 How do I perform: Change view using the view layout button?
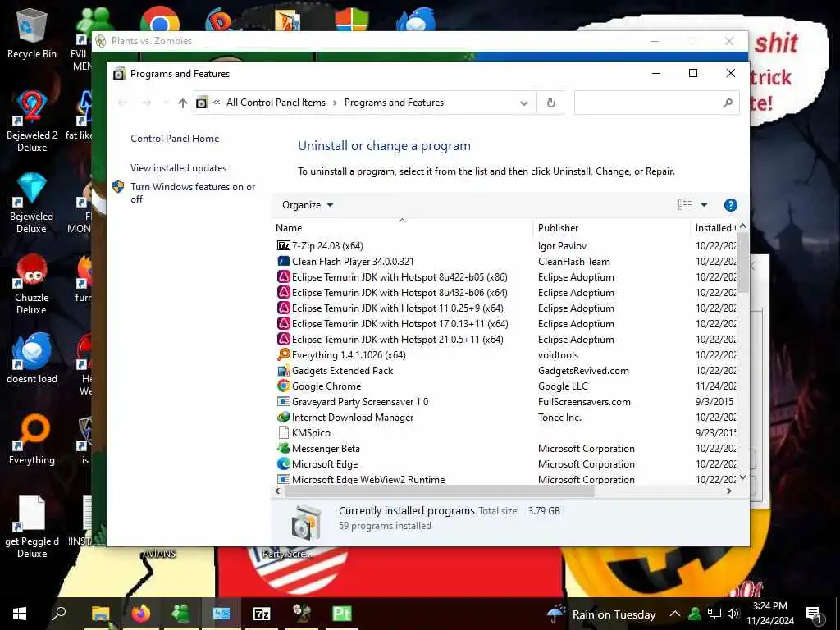pos(685,204)
